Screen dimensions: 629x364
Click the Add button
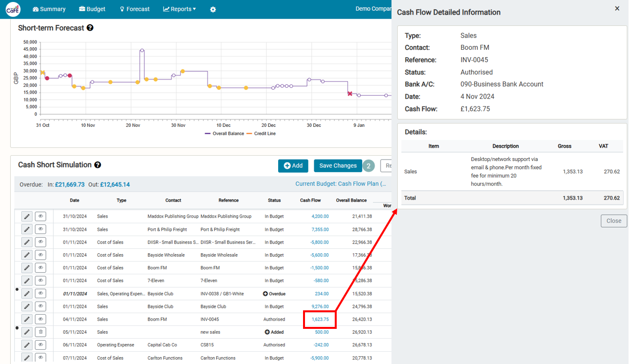tap(293, 166)
